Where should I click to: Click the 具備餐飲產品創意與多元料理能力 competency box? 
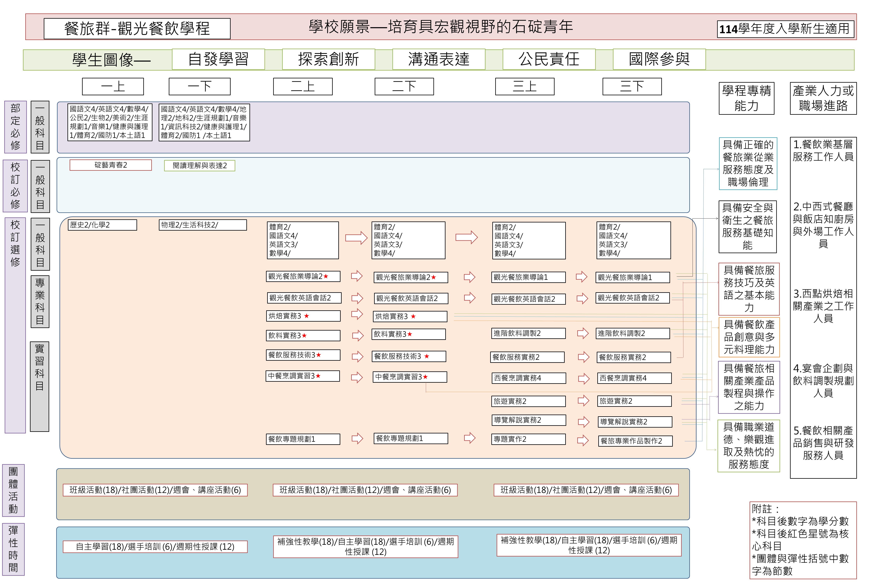click(749, 337)
